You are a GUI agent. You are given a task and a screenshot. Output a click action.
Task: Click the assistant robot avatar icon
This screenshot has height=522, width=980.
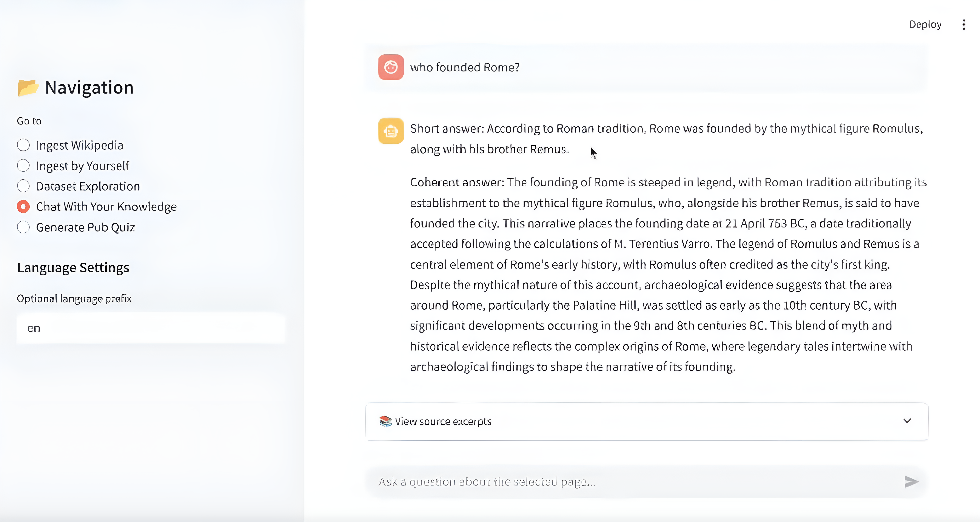pos(391,131)
